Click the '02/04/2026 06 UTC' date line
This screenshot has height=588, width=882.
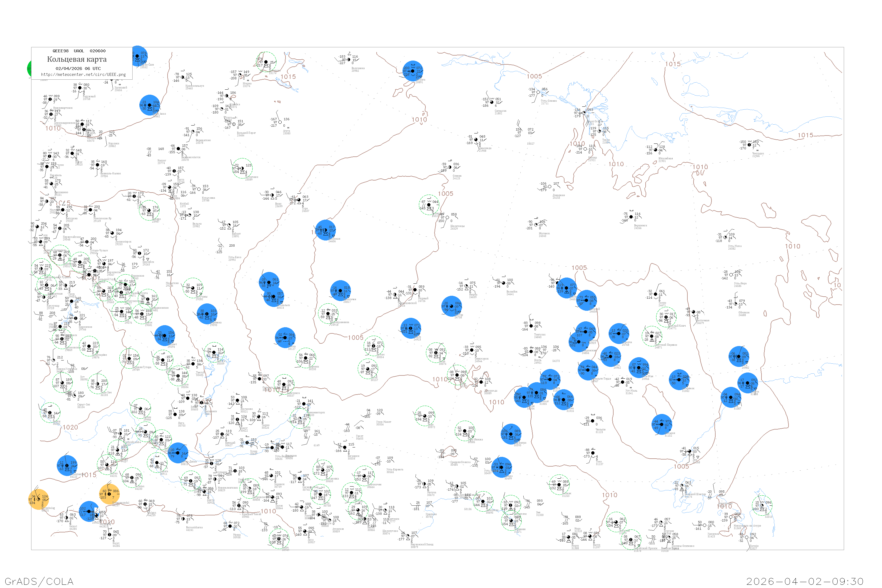[x=78, y=69]
